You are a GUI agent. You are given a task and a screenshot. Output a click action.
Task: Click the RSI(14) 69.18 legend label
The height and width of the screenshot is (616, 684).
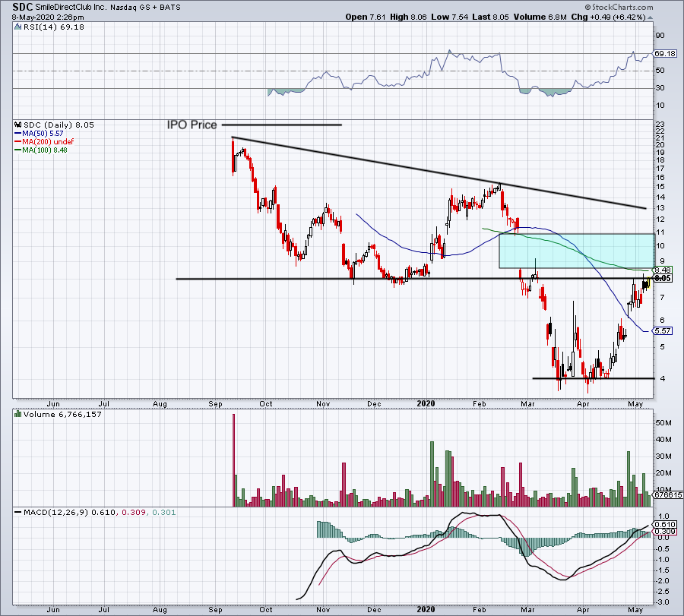[x=54, y=27]
